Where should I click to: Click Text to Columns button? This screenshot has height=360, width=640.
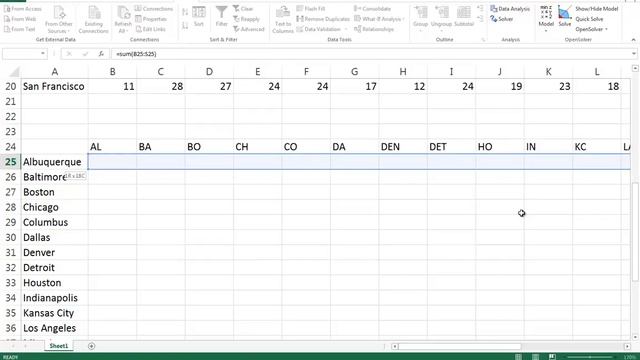coord(282,20)
